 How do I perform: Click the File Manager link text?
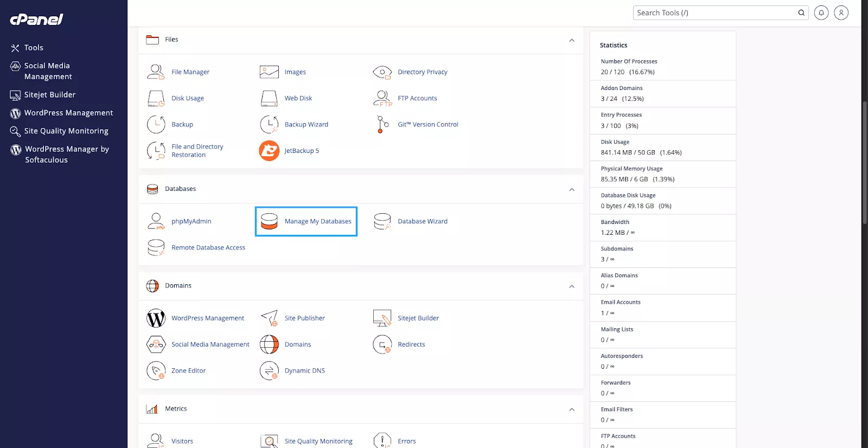[x=190, y=72]
